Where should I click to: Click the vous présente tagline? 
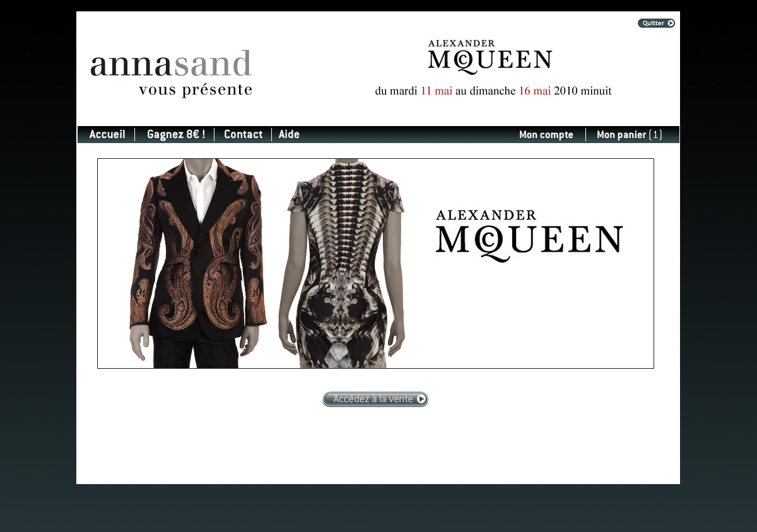coord(196,90)
